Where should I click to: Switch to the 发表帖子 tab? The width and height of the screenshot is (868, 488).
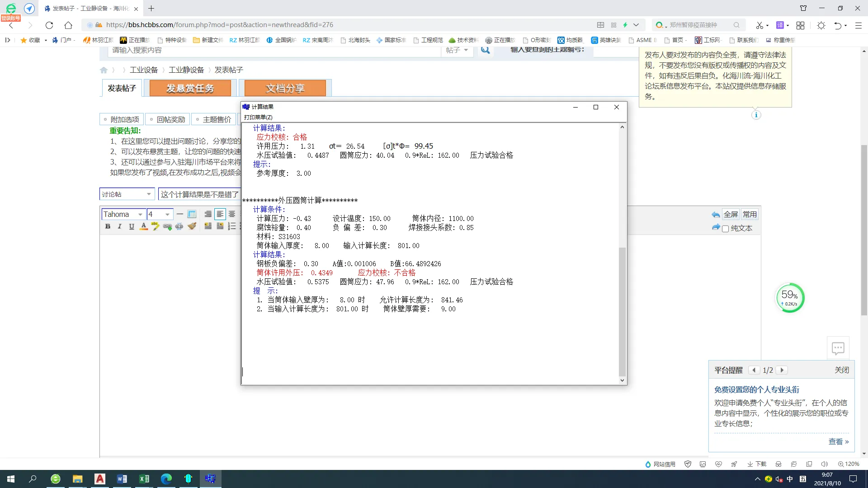tap(122, 88)
